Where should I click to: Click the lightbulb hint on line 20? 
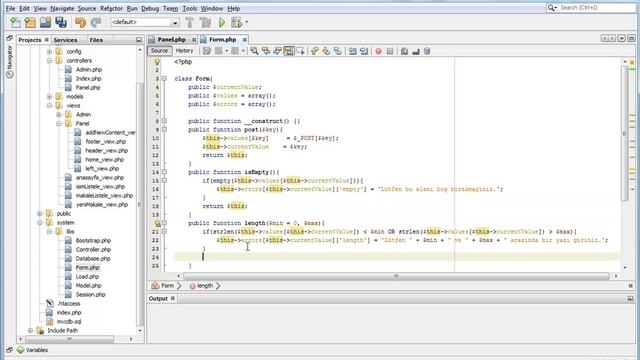157,223
